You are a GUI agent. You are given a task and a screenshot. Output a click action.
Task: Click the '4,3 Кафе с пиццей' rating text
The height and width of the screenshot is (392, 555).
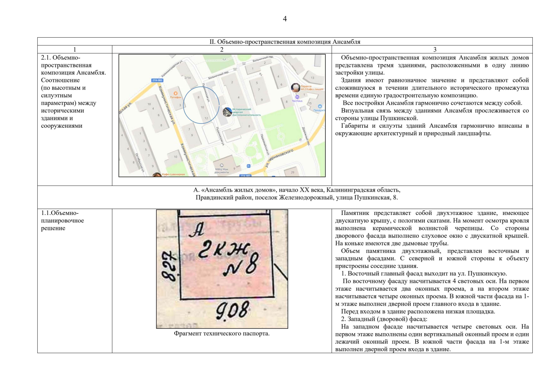pyautogui.click(x=312, y=89)
